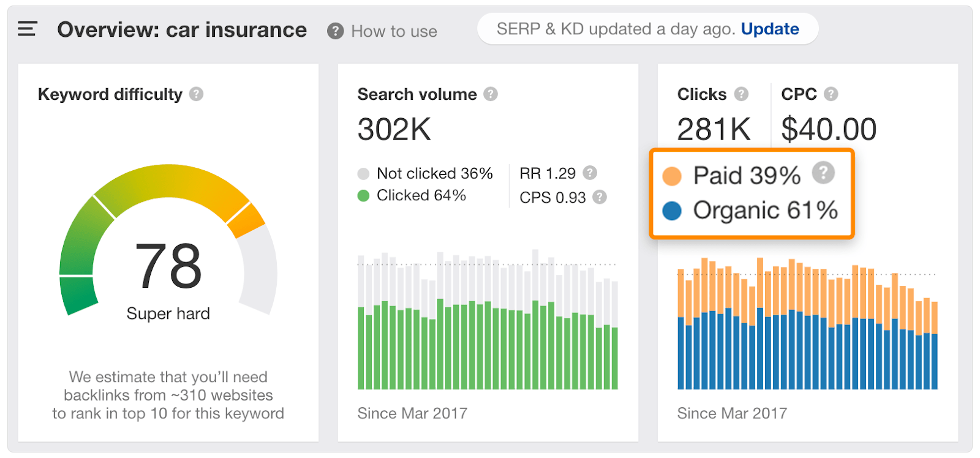Select the blue Organic legend dot

tap(672, 211)
